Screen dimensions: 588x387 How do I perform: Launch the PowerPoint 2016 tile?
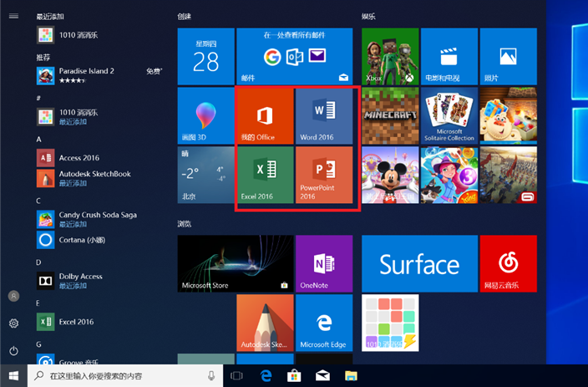coord(324,175)
